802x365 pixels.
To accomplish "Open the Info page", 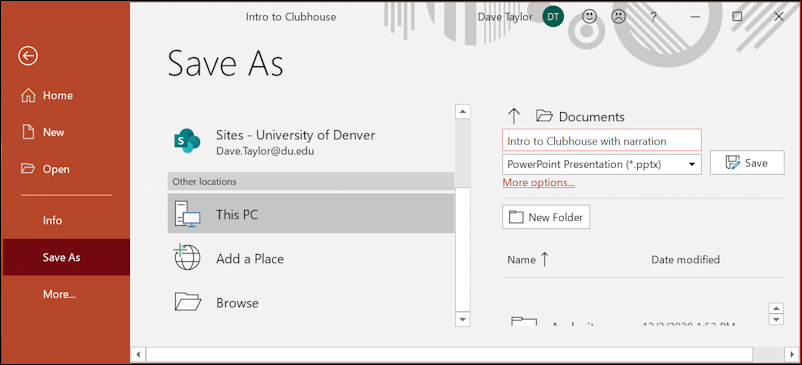I will 52,221.
